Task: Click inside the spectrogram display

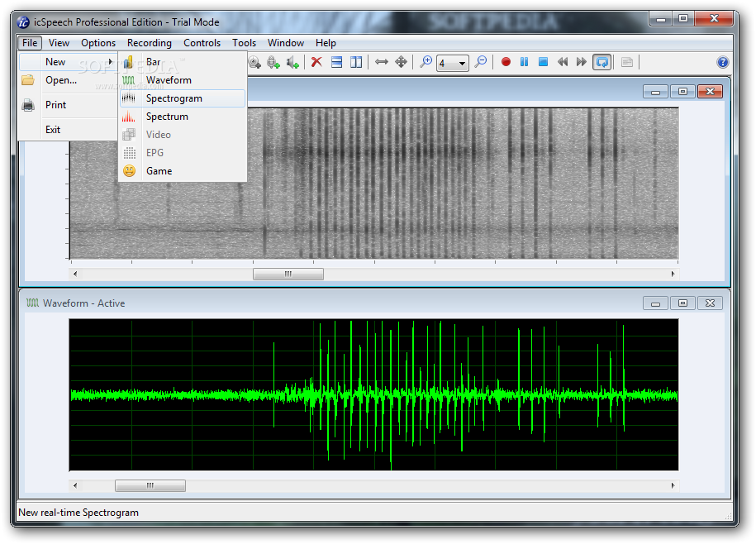Action: 373,184
